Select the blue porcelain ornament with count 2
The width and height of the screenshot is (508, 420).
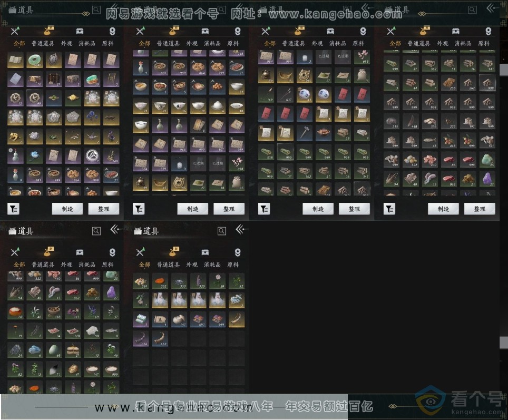[x=236, y=300]
